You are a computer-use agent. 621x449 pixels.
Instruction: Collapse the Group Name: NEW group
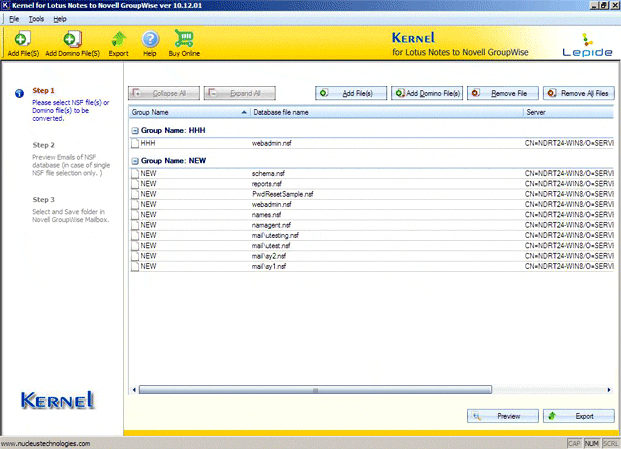tap(135, 161)
